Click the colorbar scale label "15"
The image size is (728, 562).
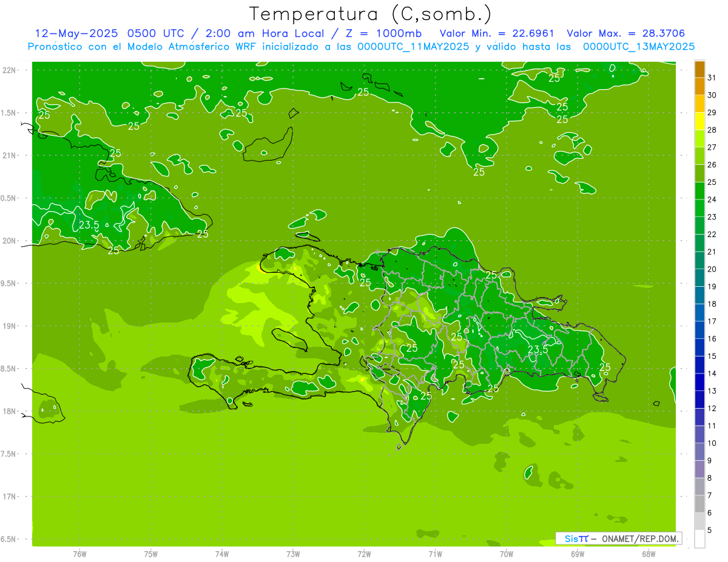(x=712, y=356)
